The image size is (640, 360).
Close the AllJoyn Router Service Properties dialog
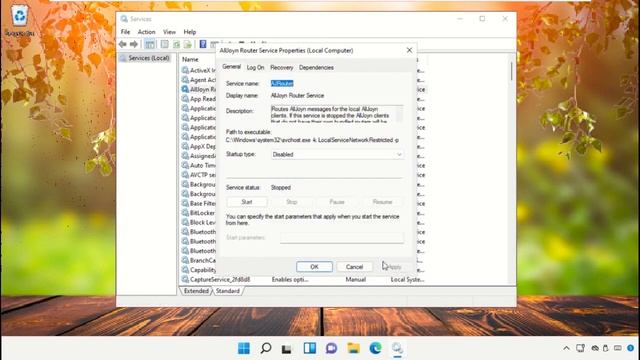pos(409,50)
